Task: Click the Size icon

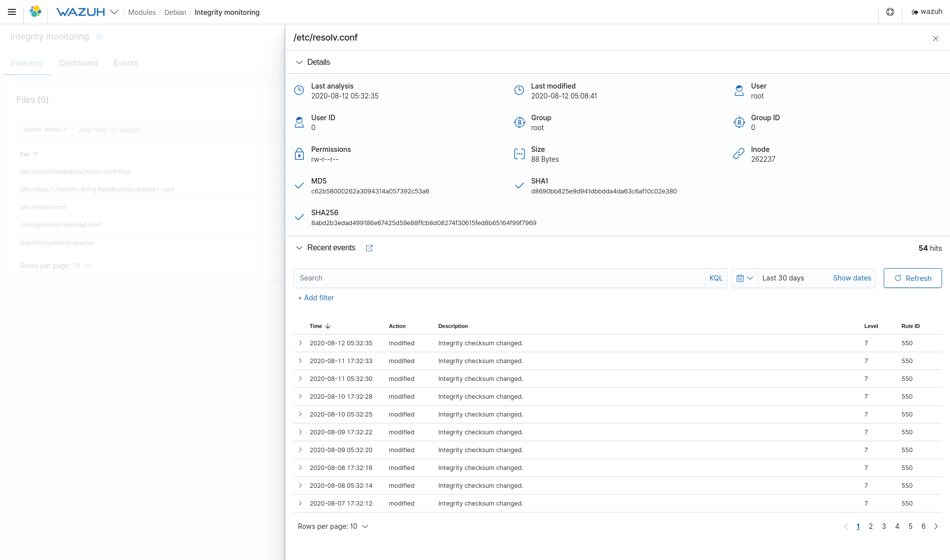Action: tap(519, 154)
